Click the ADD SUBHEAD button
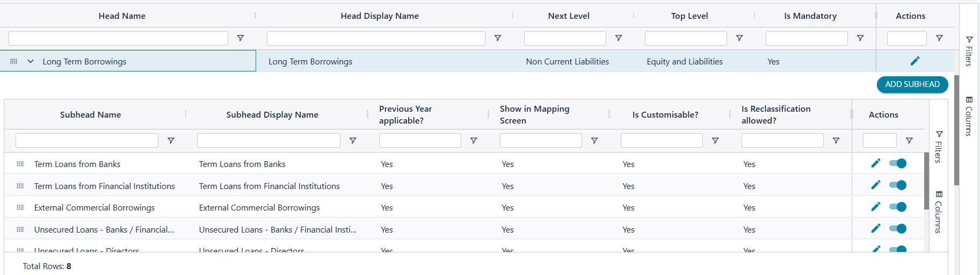Screen dimensions: 980x275 [x=912, y=84]
